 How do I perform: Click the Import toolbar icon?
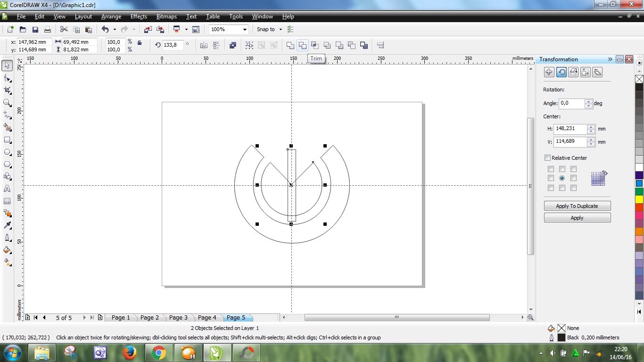(148, 29)
